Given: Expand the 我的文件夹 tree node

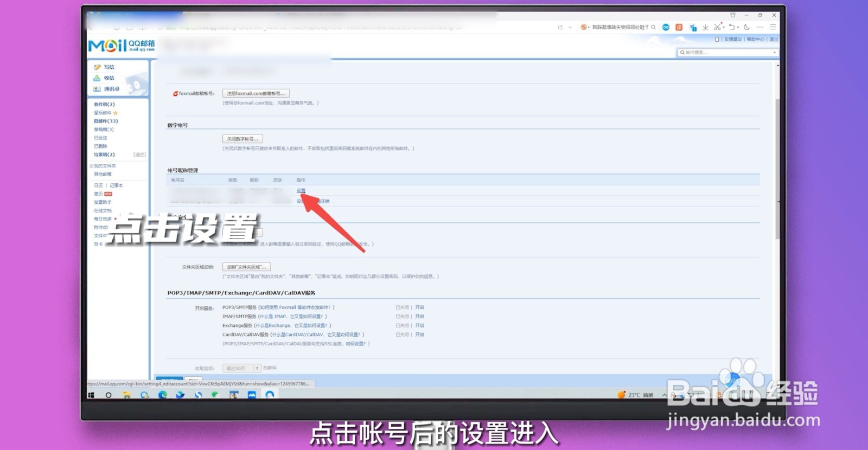Looking at the screenshot, I should click(91, 166).
